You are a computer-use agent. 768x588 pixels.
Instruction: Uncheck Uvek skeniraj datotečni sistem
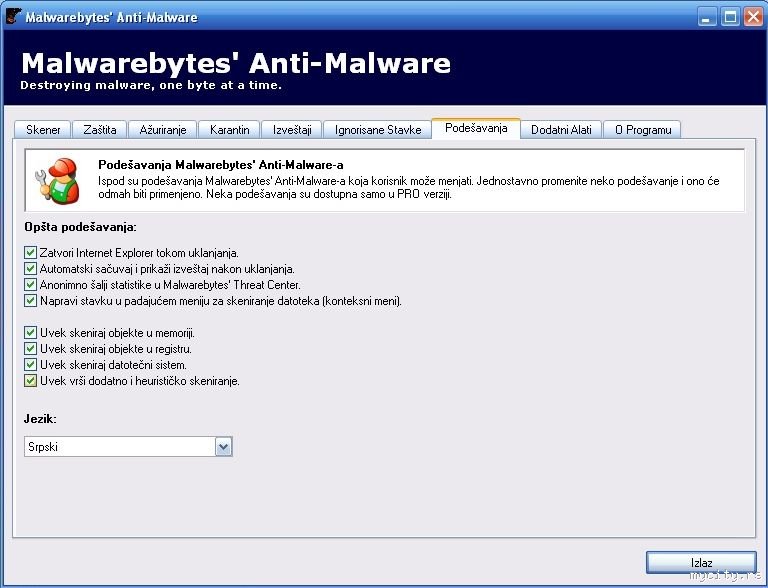pos(30,365)
